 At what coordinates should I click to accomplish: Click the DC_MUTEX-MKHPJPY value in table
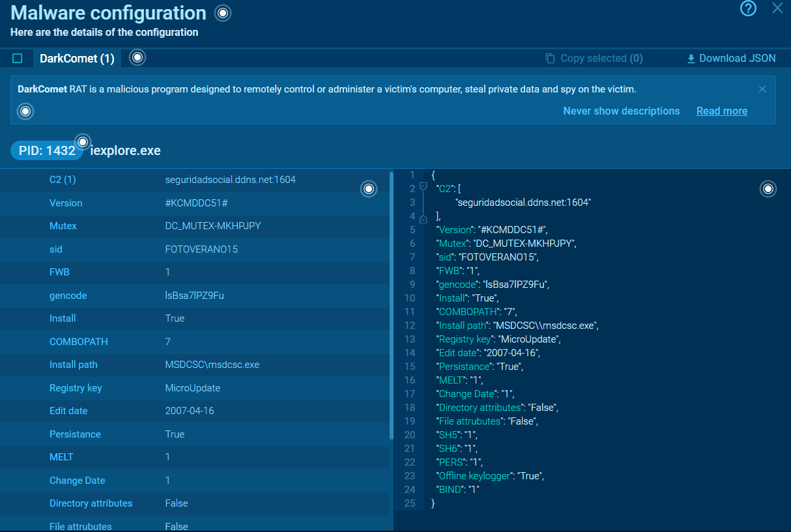pos(213,226)
